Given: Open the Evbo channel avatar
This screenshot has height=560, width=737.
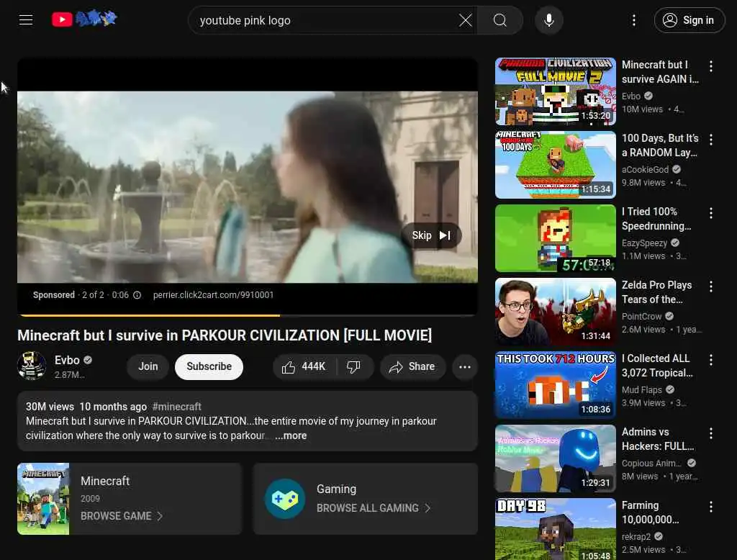Looking at the screenshot, I should 32,366.
